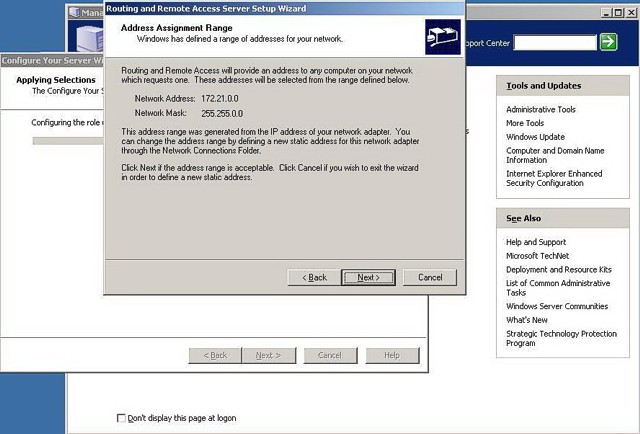
Task: Click the disabled Back button in Configure Your Server Wizard
Action: pos(215,355)
